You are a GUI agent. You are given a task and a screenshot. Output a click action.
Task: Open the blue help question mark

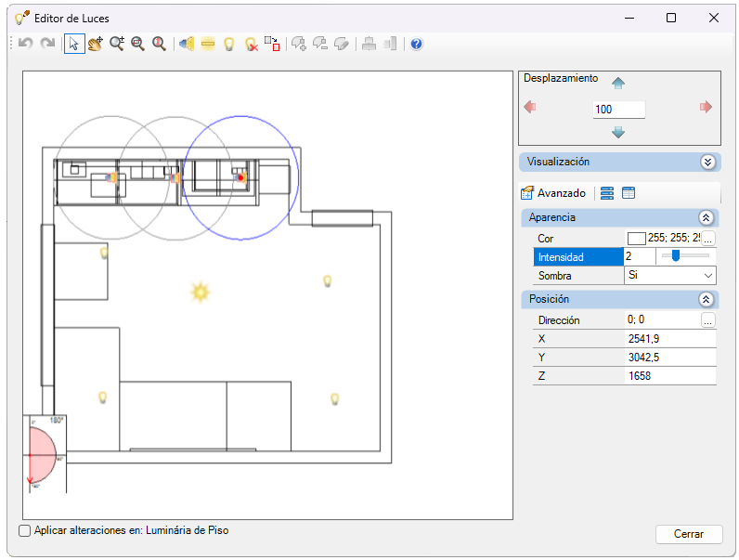pos(417,44)
